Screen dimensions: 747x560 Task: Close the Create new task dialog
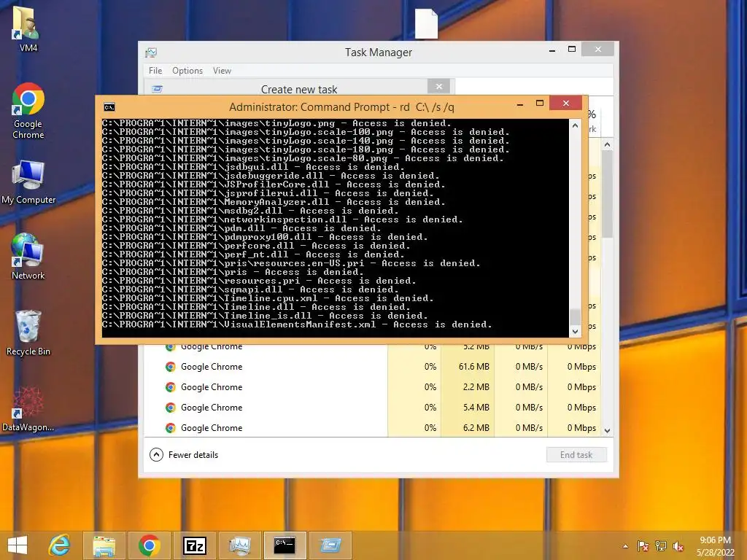coord(438,86)
